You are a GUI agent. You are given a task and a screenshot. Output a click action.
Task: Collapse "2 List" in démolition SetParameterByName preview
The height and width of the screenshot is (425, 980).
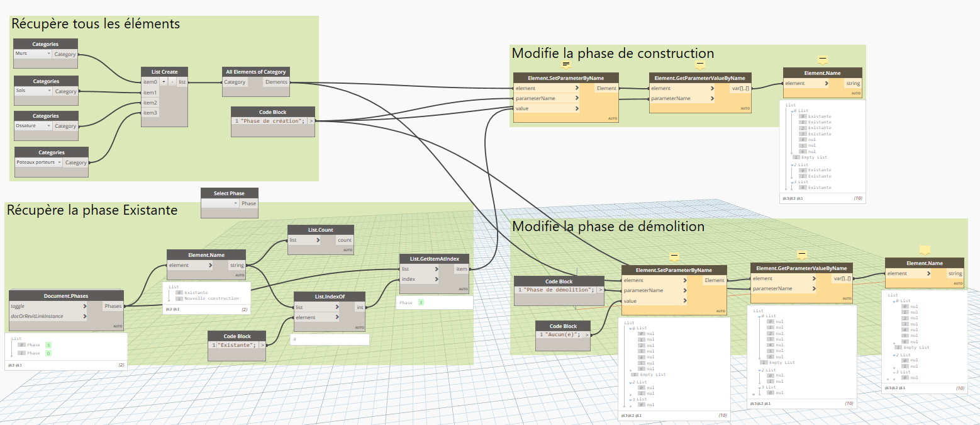[631, 382]
